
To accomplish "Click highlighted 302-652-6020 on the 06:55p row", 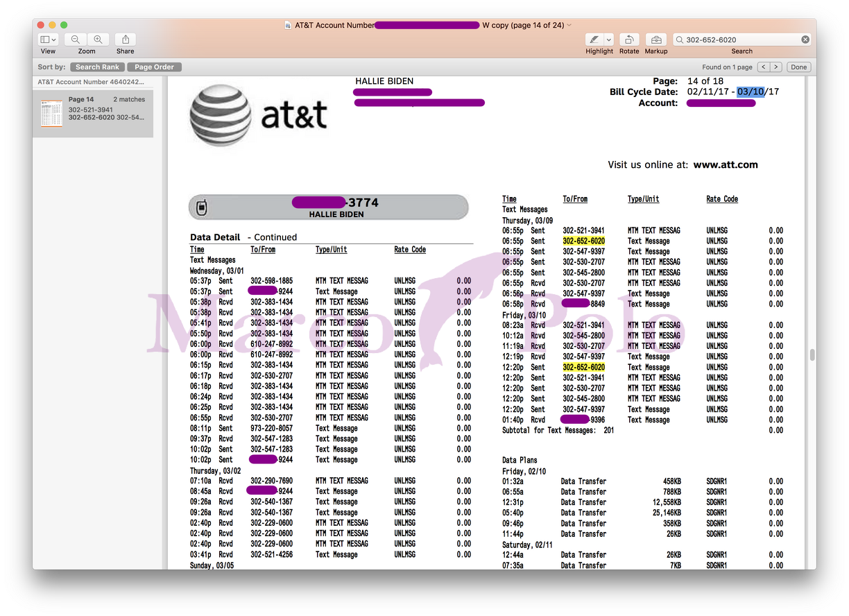I will pyautogui.click(x=583, y=241).
